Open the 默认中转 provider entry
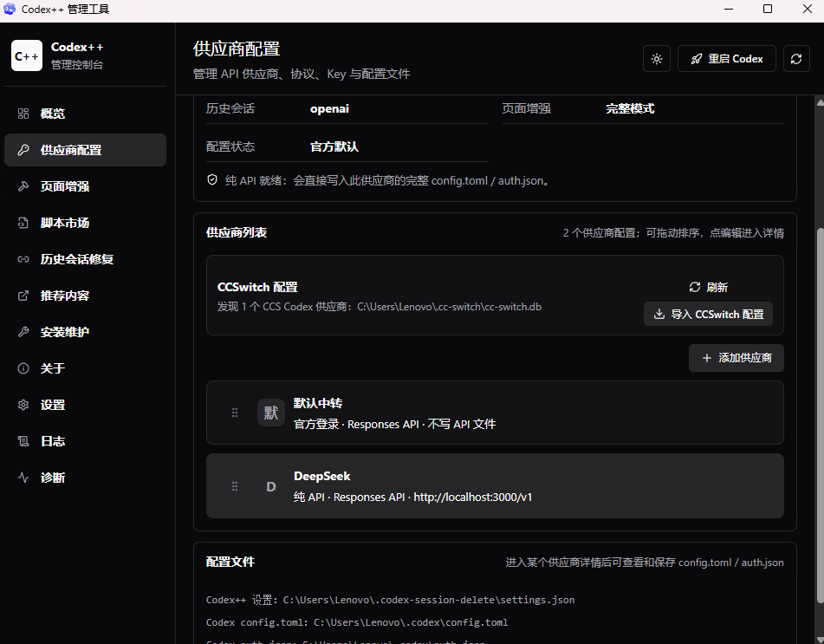Screen dimensions: 824x644 (495, 413)
